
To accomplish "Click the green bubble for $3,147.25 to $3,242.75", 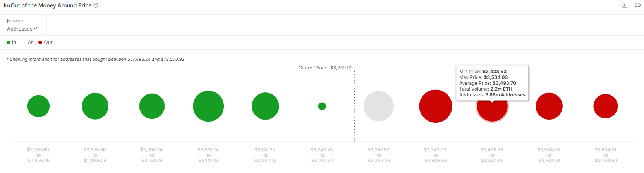I will (x=265, y=106).
